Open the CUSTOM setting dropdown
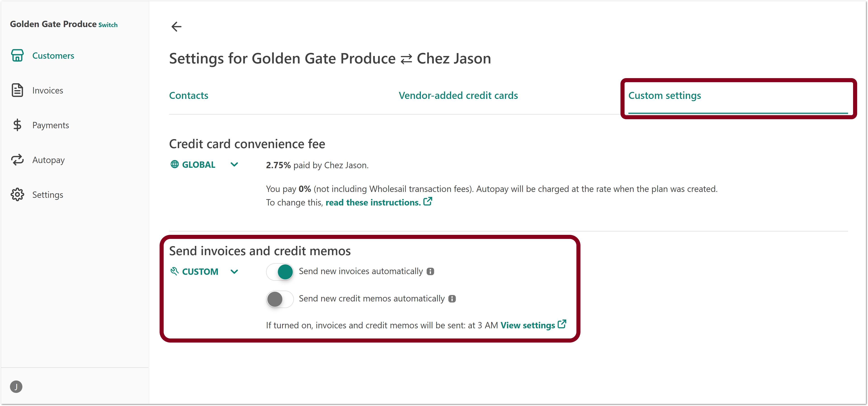Screen dimensions: 868x406 (235, 272)
